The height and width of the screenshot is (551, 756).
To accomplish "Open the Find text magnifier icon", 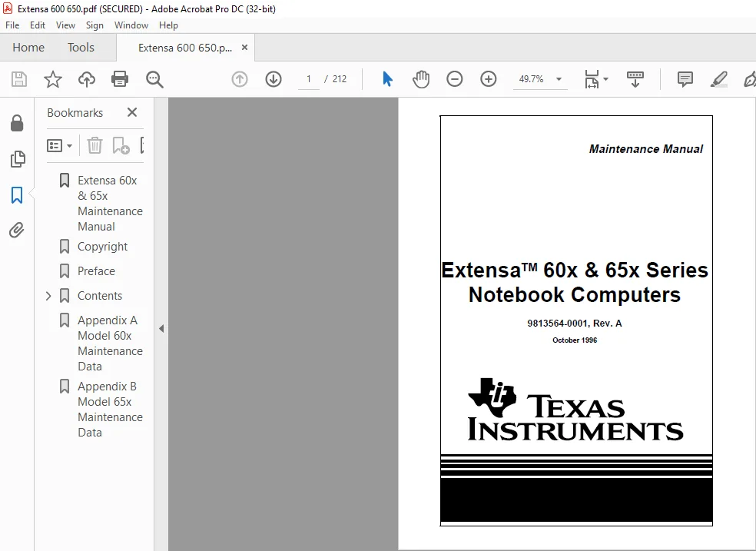I will click(x=154, y=79).
